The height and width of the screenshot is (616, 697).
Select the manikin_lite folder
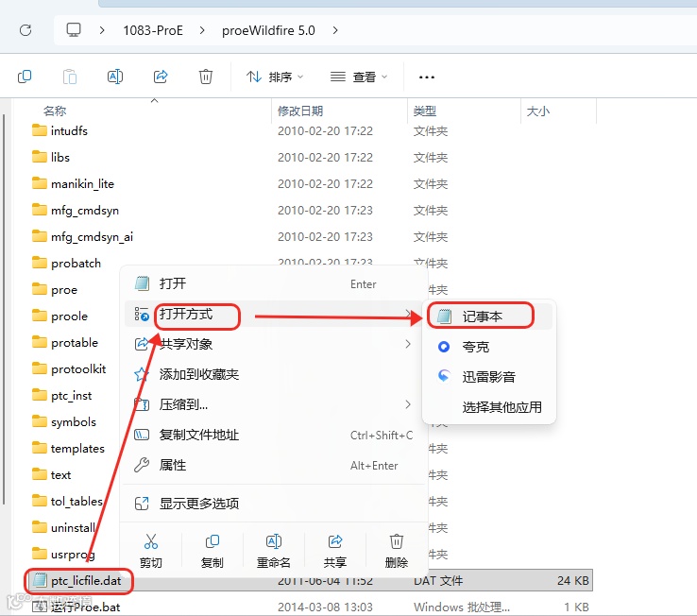click(x=74, y=183)
